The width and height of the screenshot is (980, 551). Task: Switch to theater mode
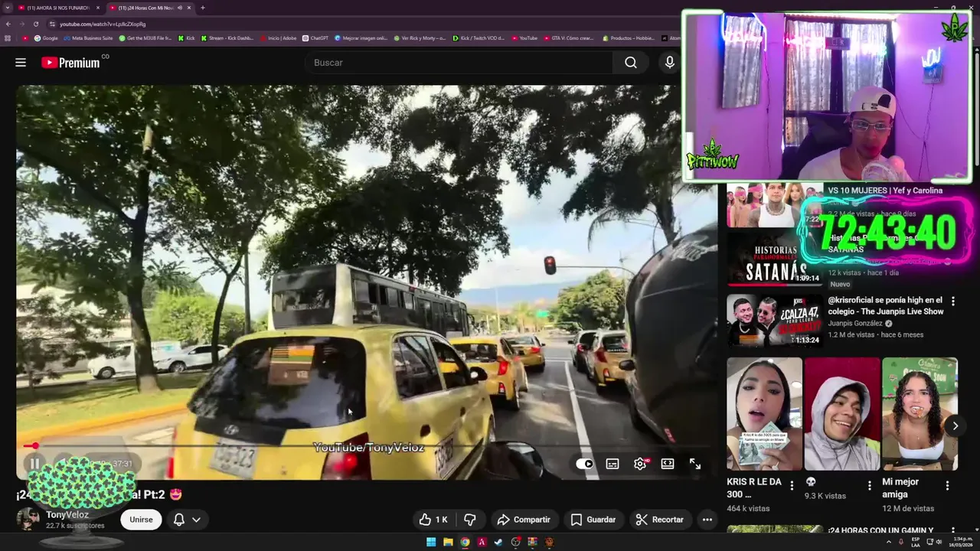[x=668, y=464]
